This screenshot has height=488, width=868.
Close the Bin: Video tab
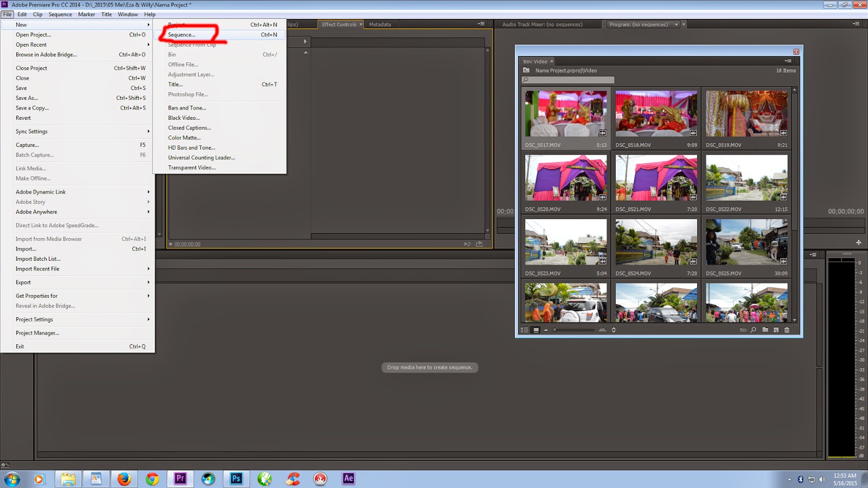coord(552,61)
